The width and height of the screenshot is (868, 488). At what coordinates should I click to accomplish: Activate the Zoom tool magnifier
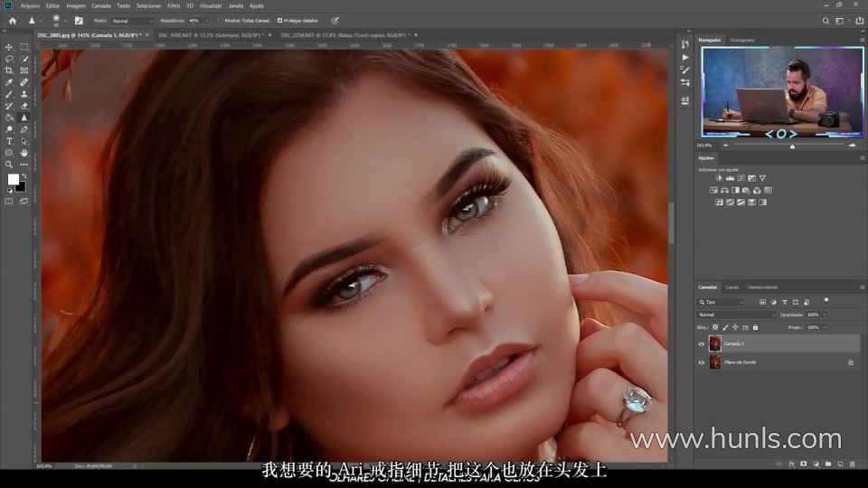click(x=9, y=164)
